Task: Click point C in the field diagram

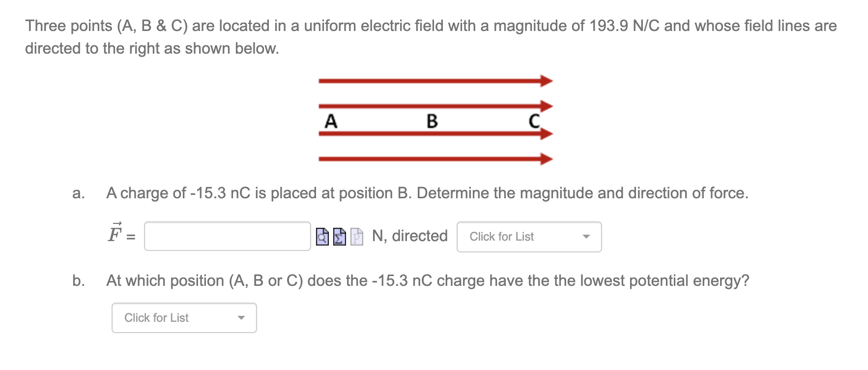Action: pos(533,120)
